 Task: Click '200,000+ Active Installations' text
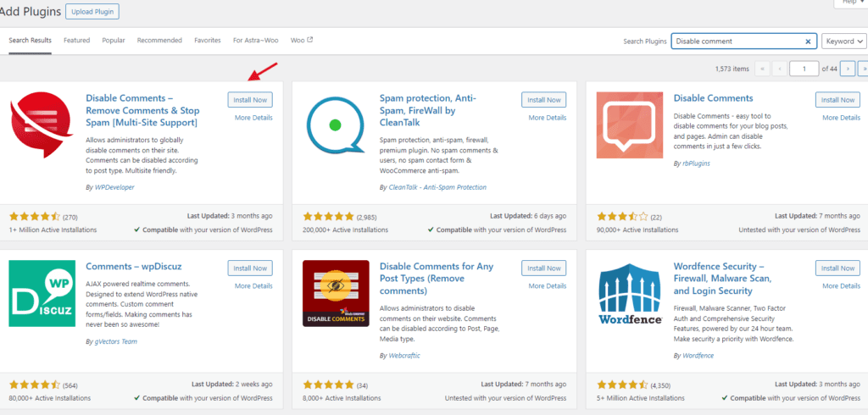346,230
